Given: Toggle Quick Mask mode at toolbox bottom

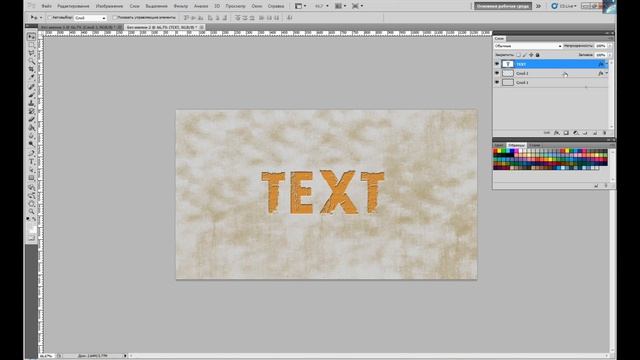Looking at the screenshot, I should (31, 238).
